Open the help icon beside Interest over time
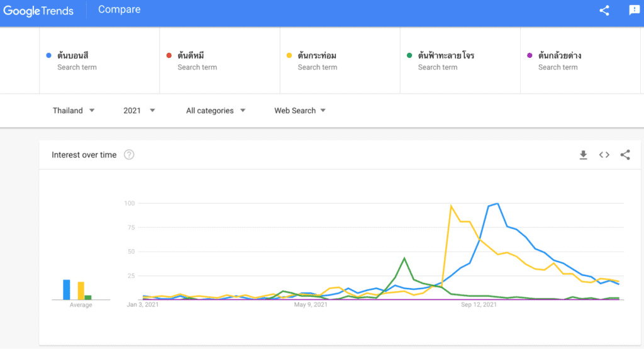The height and width of the screenshot is (349, 644). [x=129, y=155]
